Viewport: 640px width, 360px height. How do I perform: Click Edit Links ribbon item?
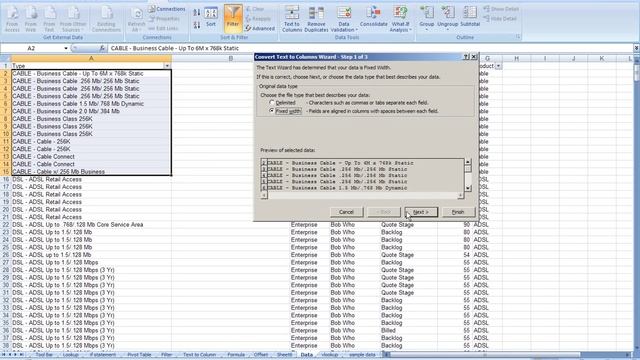163,28
